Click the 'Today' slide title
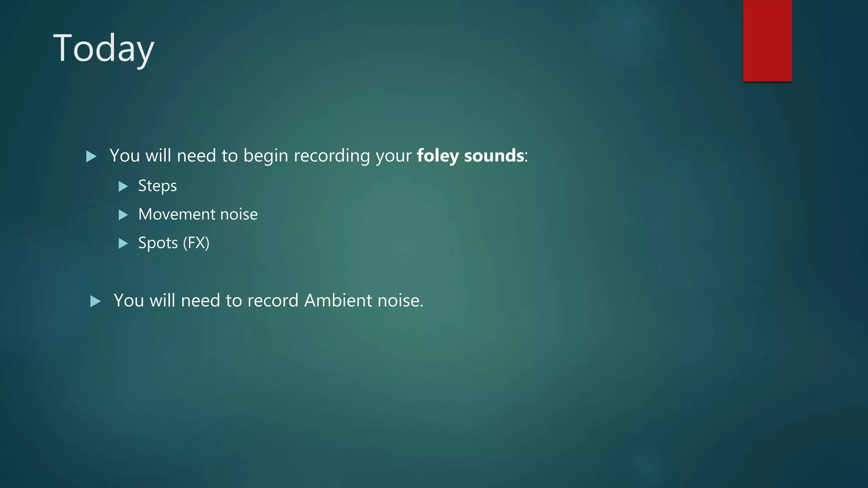This screenshot has height=488, width=868. tap(103, 49)
